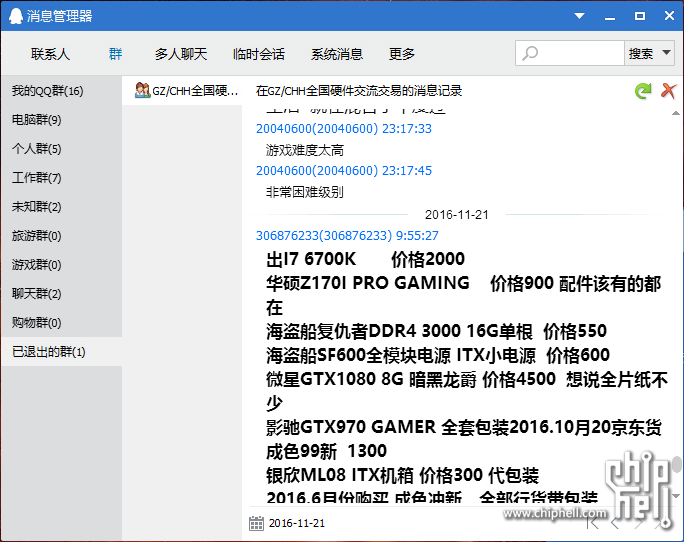The image size is (684, 542).
Task: Switch to the 联系人 tab
Action: coord(50,54)
